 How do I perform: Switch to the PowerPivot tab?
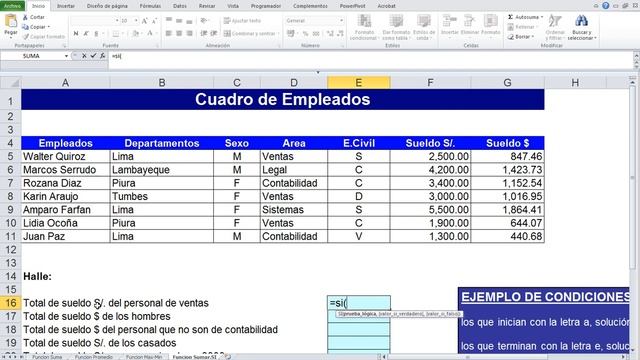353,6
